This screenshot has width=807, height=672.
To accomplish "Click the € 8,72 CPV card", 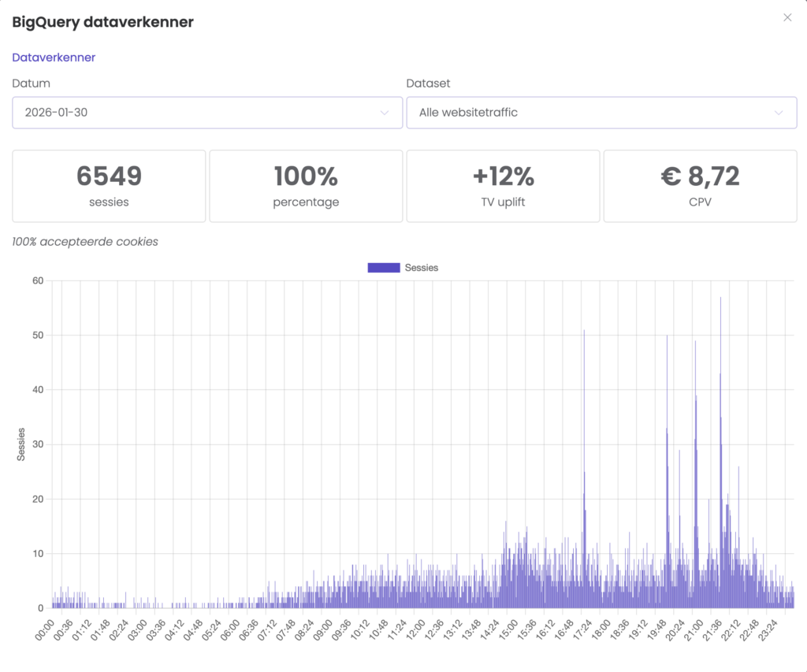I will click(x=700, y=186).
